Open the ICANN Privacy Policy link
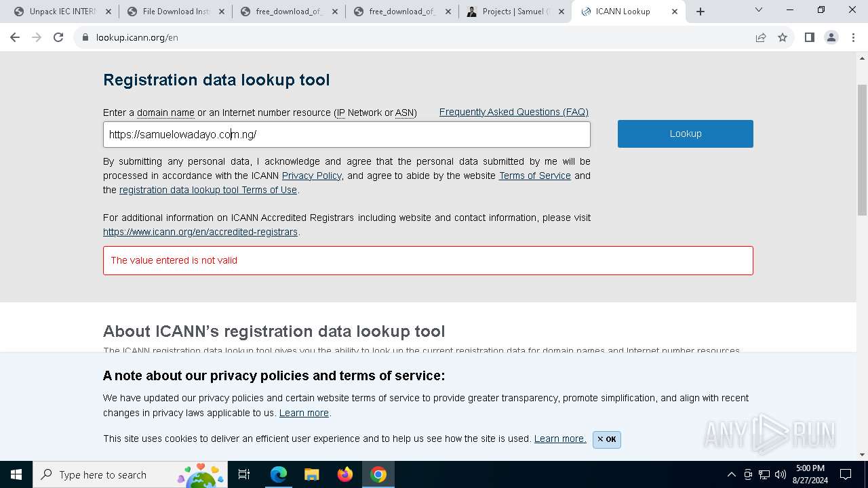Image resolution: width=868 pixels, height=488 pixels. click(x=311, y=176)
